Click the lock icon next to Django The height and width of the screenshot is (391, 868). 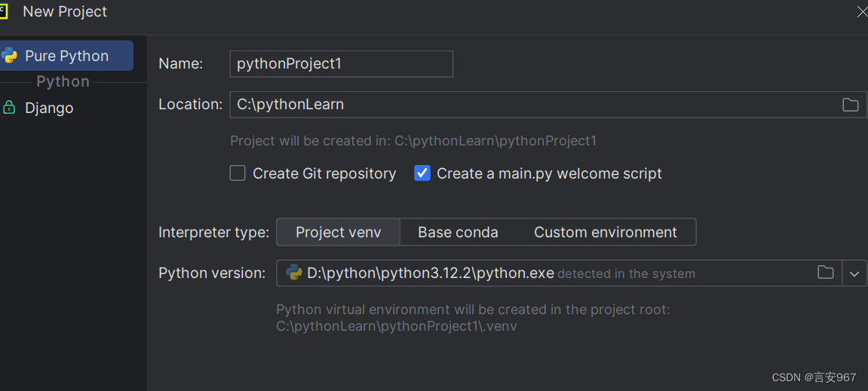click(x=9, y=108)
